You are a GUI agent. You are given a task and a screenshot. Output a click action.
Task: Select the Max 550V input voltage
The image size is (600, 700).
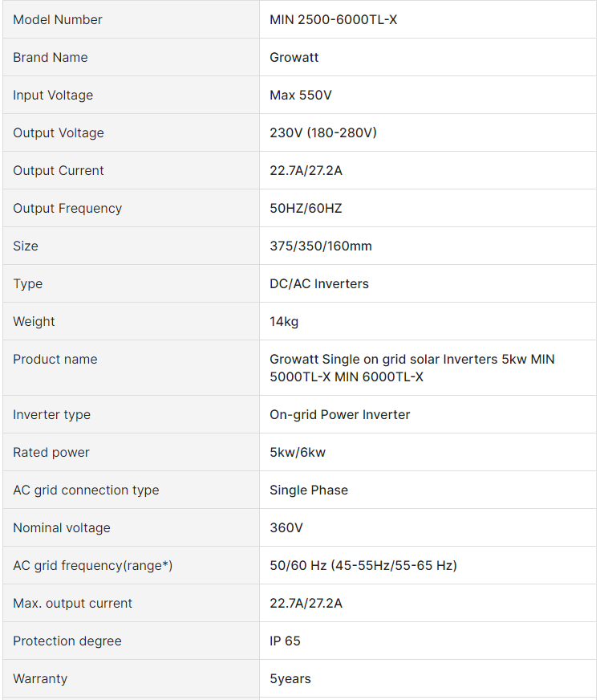pyautogui.click(x=301, y=95)
